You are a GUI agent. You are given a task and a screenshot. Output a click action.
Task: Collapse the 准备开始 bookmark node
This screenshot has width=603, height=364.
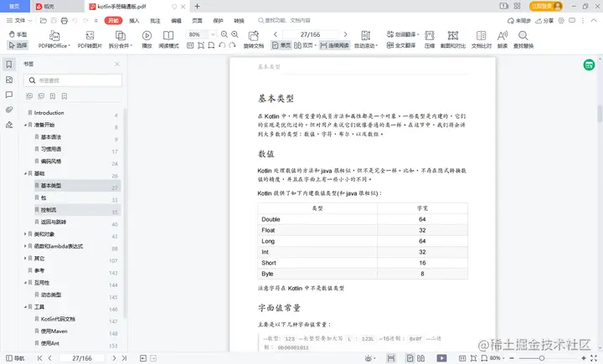pyautogui.click(x=25, y=125)
